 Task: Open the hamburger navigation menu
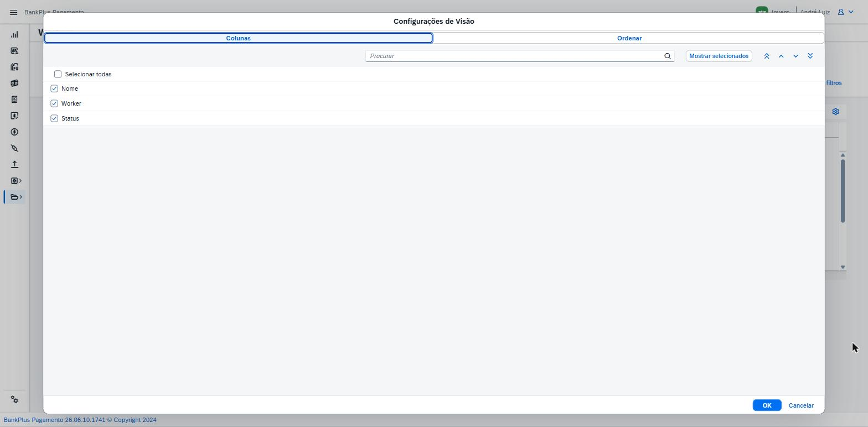pyautogui.click(x=13, y=12)
